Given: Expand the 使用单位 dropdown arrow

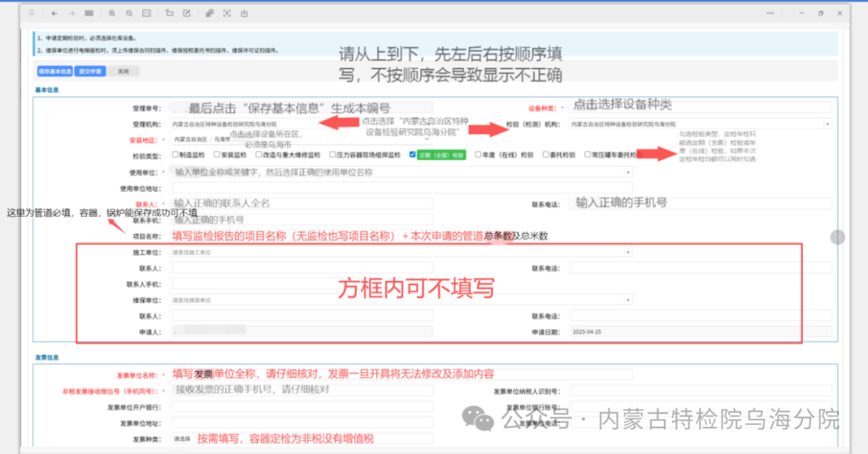Looking at the screenshot, I should click(x=628, y=173).
